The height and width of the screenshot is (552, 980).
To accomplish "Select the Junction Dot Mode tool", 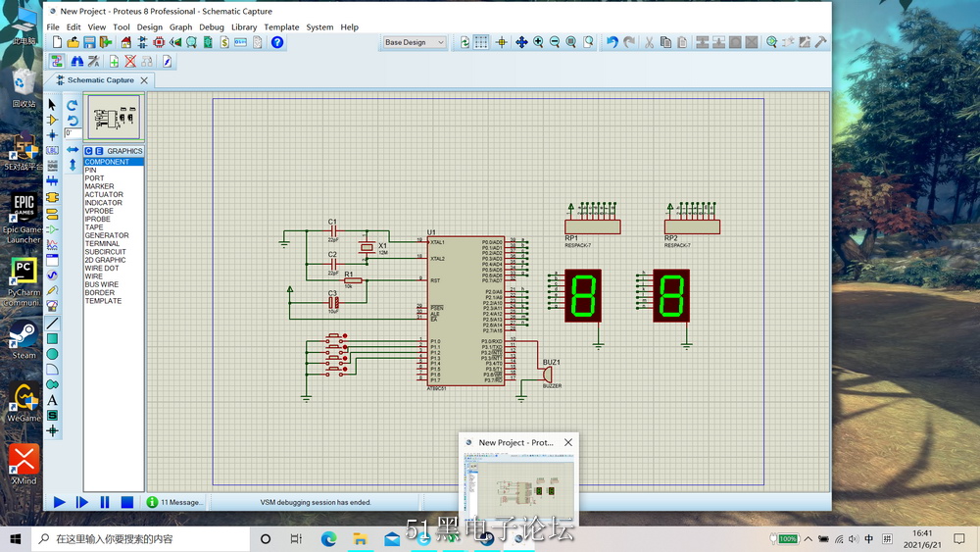I will (x=52, y=135).
